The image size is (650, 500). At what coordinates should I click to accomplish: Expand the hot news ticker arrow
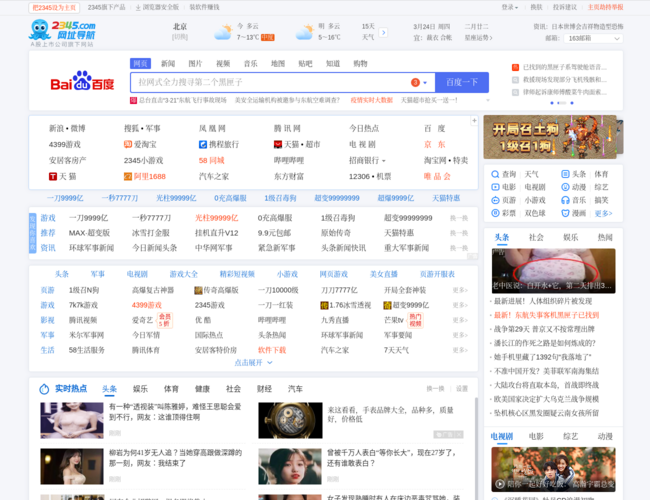(488, 100)
